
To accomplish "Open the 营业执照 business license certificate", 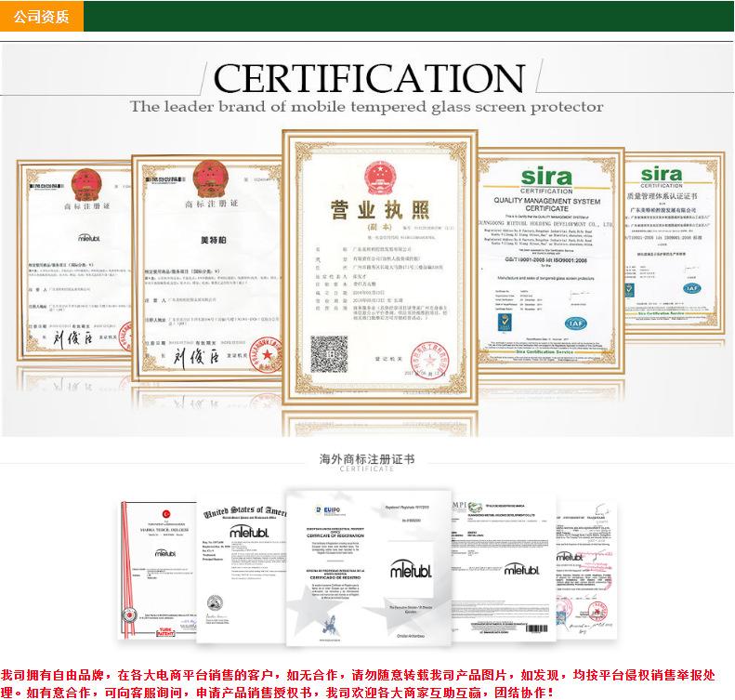I will pyautogui.click(x=380, y=267).
